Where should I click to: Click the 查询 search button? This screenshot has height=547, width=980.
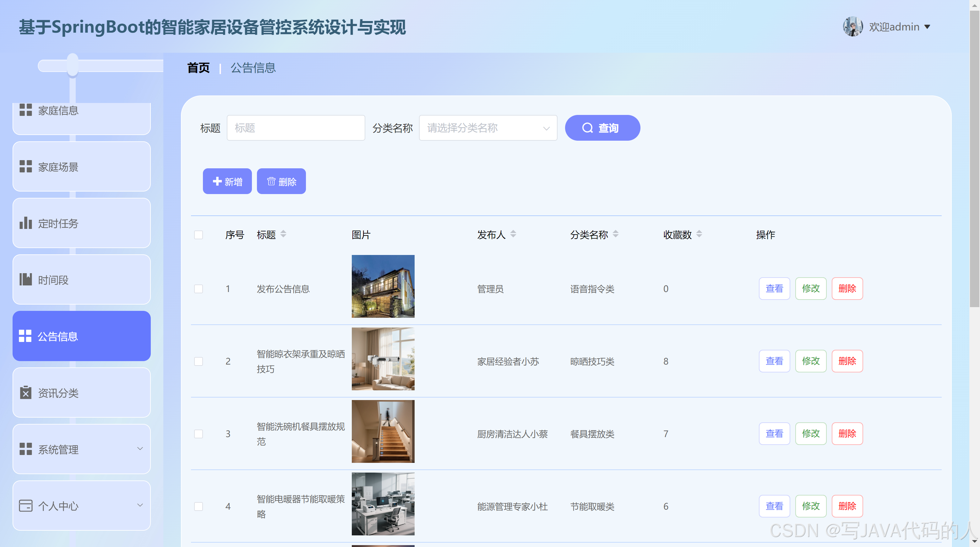click(x=602, y=128)
